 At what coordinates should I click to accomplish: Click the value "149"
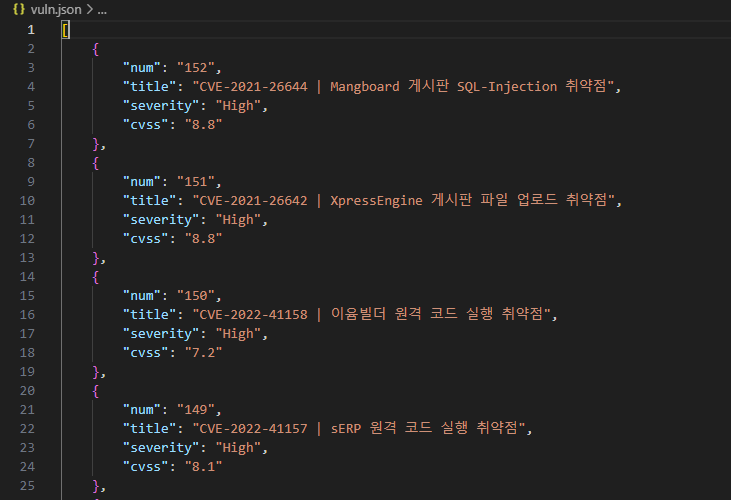coord(196,410)
